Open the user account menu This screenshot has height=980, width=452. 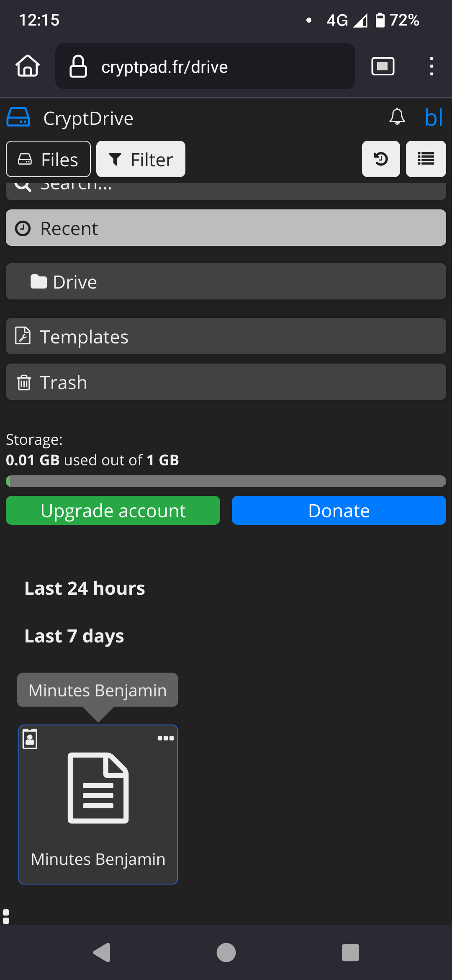pyautogui.click(x=434, y=117)
